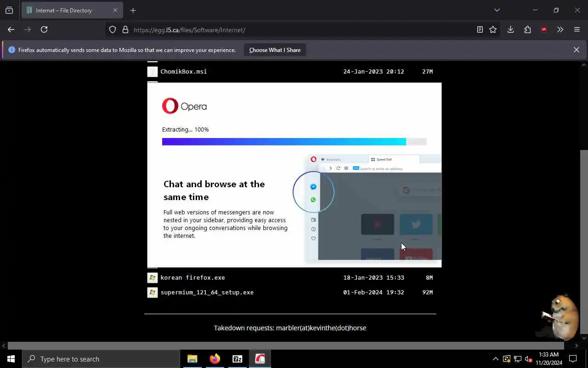Switch to Firefox in taskbar
This screenshot has height=368, width=588.
(x=215, y=359)
